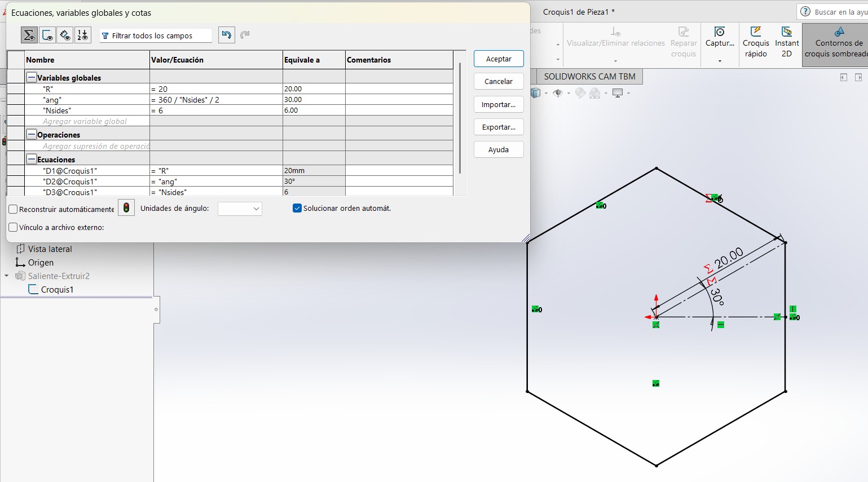Click the Ayuda button
Screen dimensions: 868x482
(499, 149)
